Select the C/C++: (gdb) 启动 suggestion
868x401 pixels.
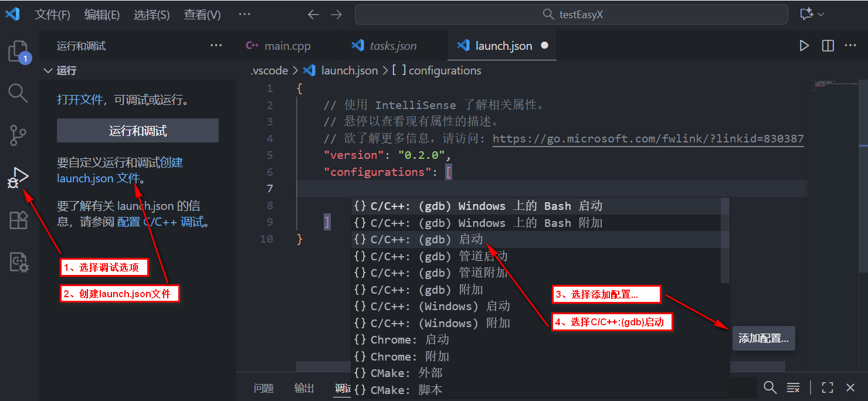535,239
